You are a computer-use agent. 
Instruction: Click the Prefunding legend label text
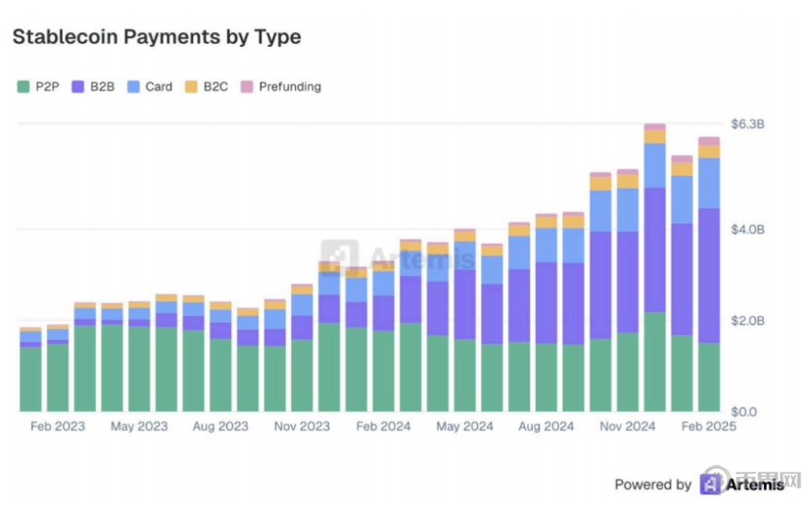(x=289, y=87)
